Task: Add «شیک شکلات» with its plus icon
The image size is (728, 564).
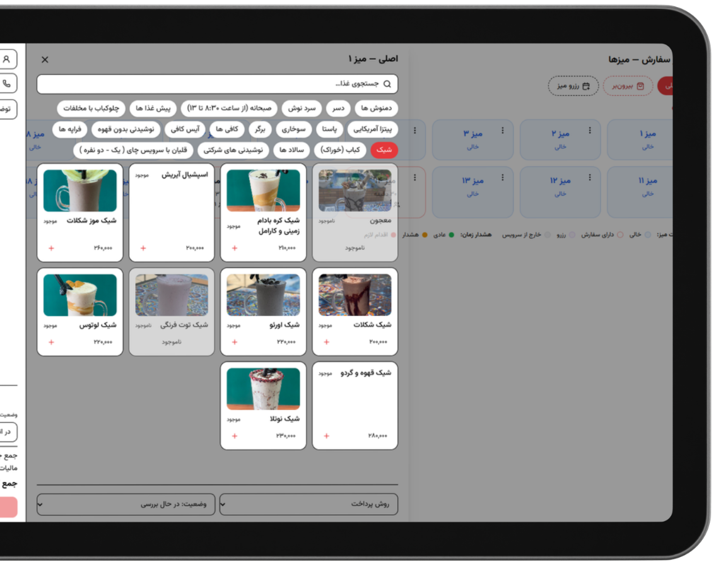Action: pos(327,342)
